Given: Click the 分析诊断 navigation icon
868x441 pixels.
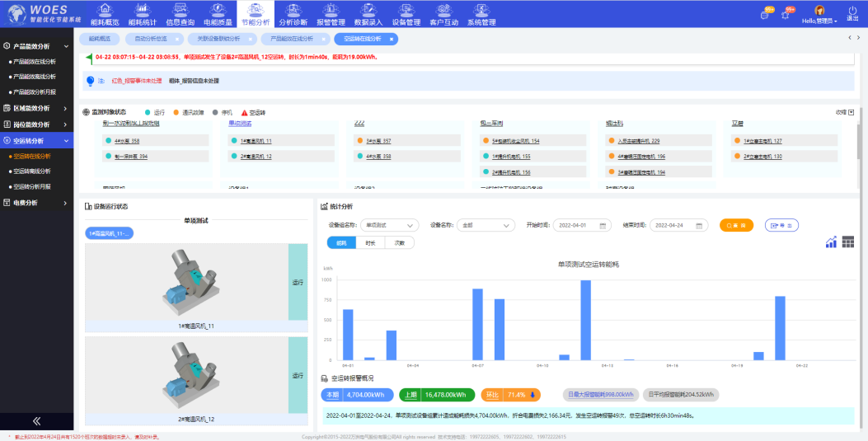Looking at the screenshot, I should pos(293,10).
